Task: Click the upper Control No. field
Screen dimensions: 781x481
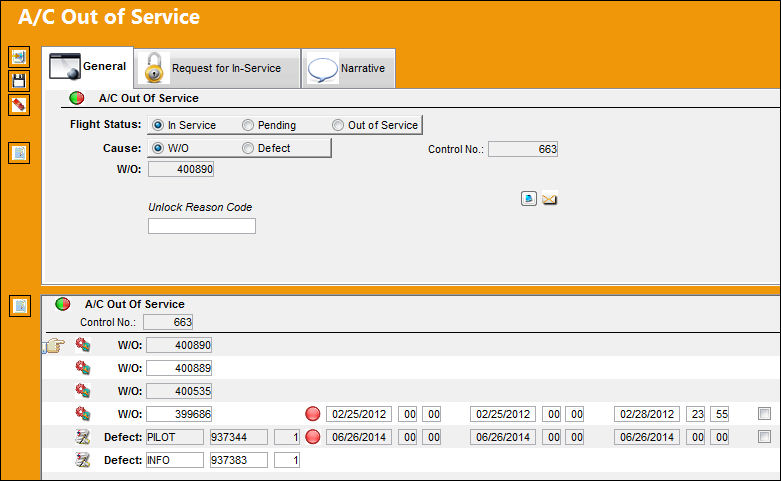Action: 523,149
